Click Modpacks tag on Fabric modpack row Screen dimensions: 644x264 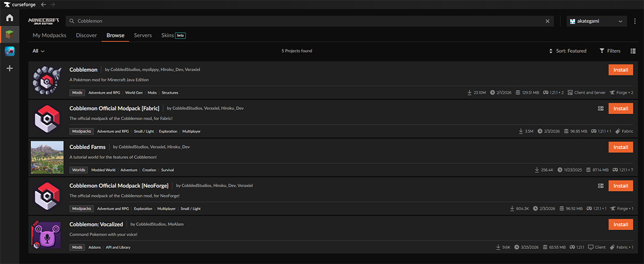[82, 131]
